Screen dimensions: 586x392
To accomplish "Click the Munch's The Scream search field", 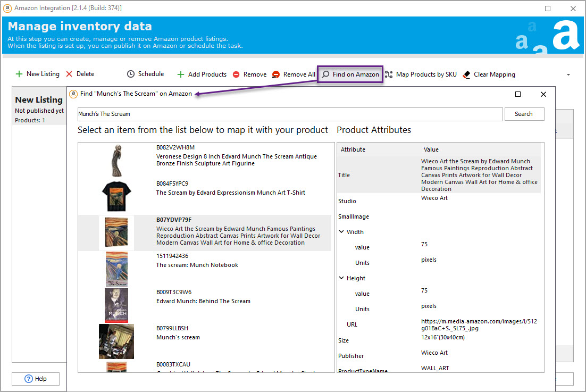I will pos(290,114).
